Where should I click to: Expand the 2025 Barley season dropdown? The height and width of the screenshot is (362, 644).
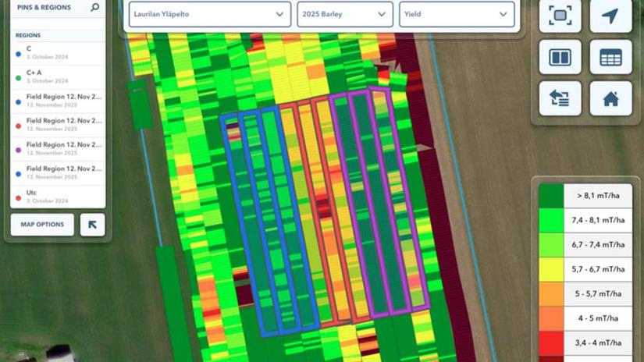pyautogui.click(x=344, y=14)
